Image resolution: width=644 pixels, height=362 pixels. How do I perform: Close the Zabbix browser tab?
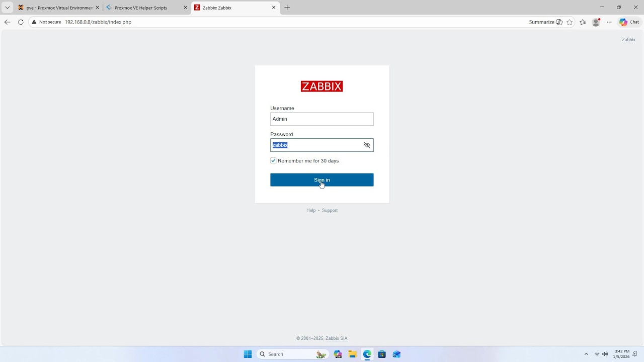tap(274, 8)
